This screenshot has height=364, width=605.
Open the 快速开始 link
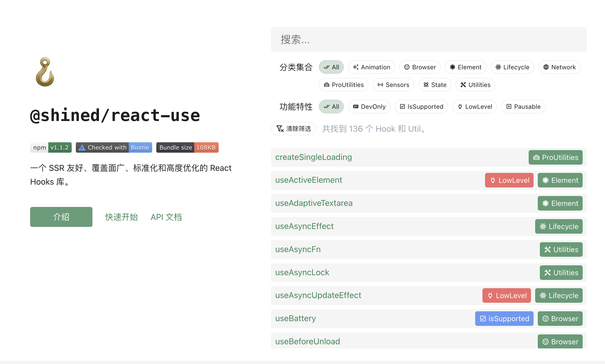(122, 217)
